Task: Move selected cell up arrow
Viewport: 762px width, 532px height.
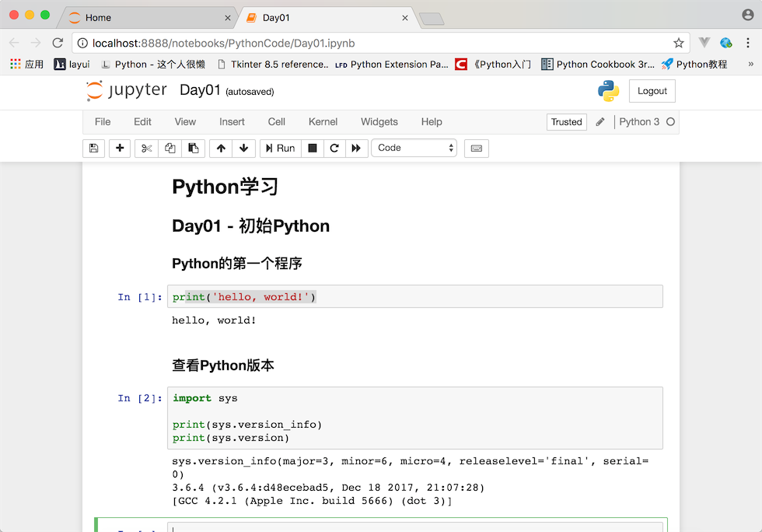Action: tap(222, 148)
